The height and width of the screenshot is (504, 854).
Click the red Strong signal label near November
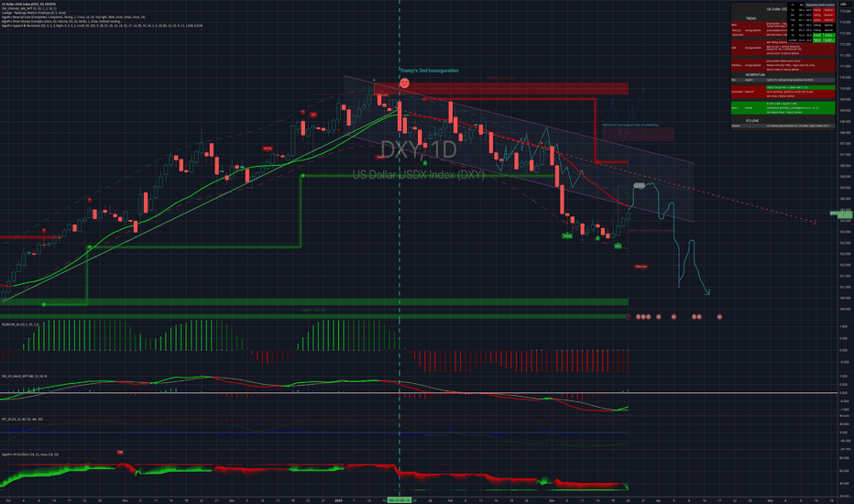point(268,148)
